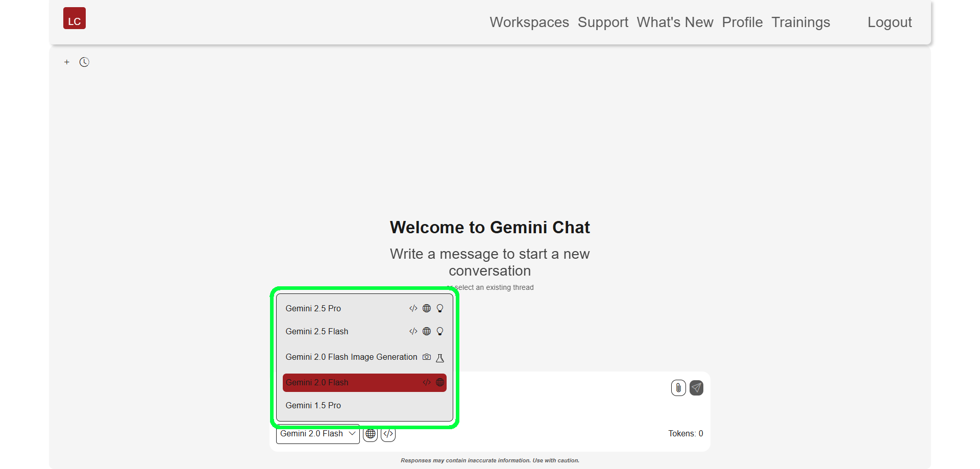The image size is (980, 469).
Task: Click the lightbulb icon on Gemini 2.5 Pro row
Action: 440,308
